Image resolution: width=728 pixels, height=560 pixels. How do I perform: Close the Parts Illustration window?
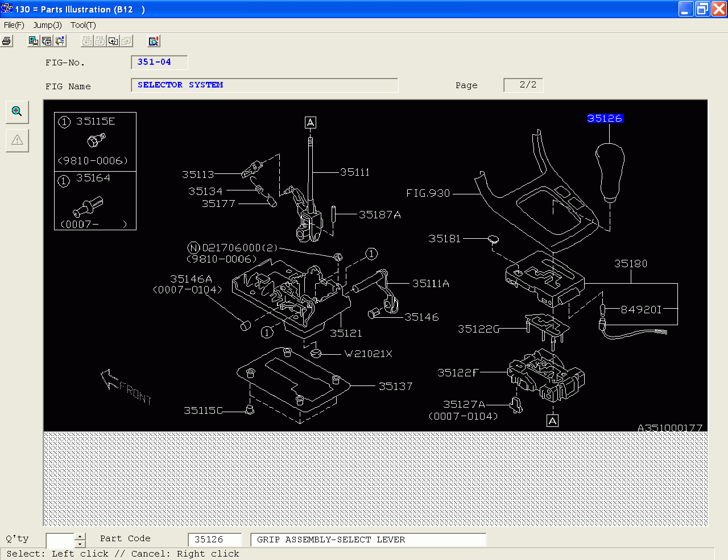tap(719, 9)
